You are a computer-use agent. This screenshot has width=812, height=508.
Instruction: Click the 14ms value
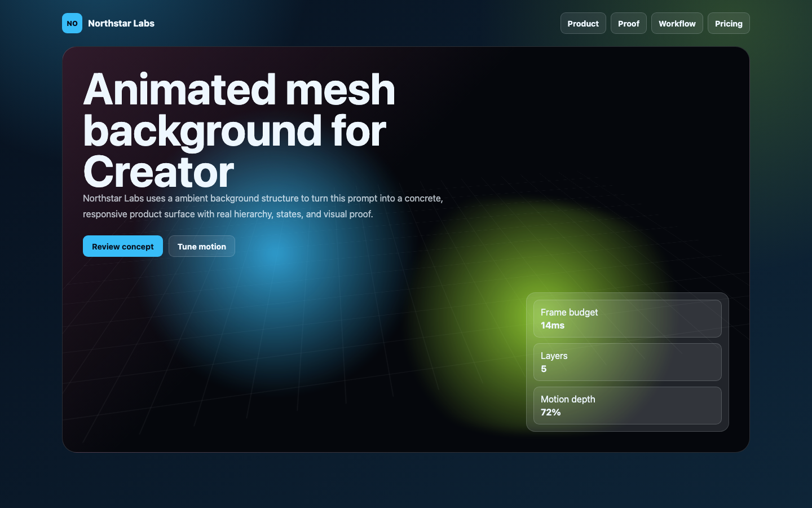coord(553,325)
